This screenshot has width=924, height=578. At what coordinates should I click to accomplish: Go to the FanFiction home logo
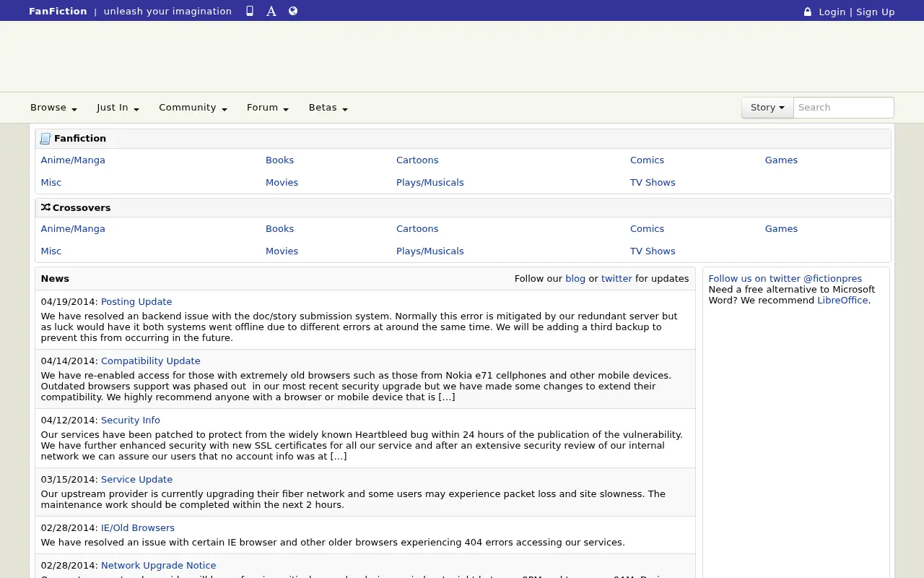(x=58, y=11)
